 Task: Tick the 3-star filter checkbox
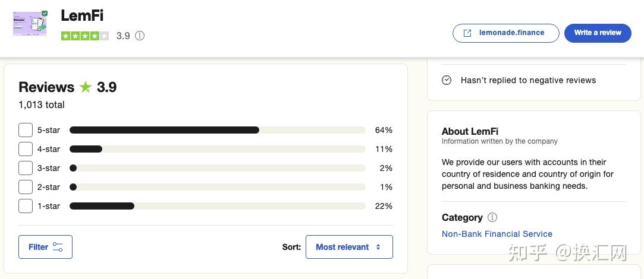pos(26,168)
